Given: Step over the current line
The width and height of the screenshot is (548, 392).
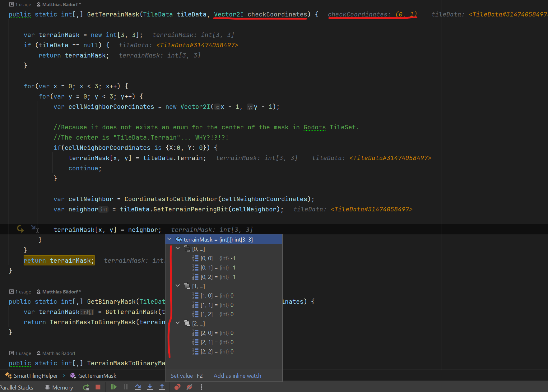Looking at the screenshot, I should point(138,387).
